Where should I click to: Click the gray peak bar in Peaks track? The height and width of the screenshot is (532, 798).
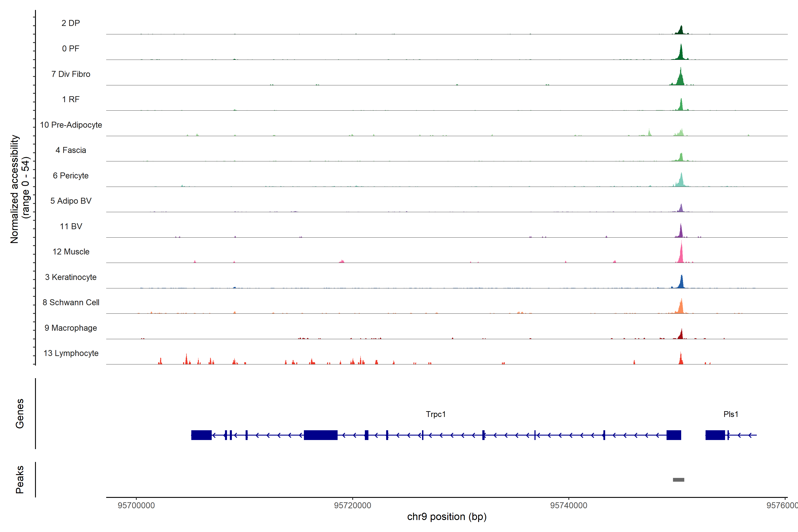[678, 479]
